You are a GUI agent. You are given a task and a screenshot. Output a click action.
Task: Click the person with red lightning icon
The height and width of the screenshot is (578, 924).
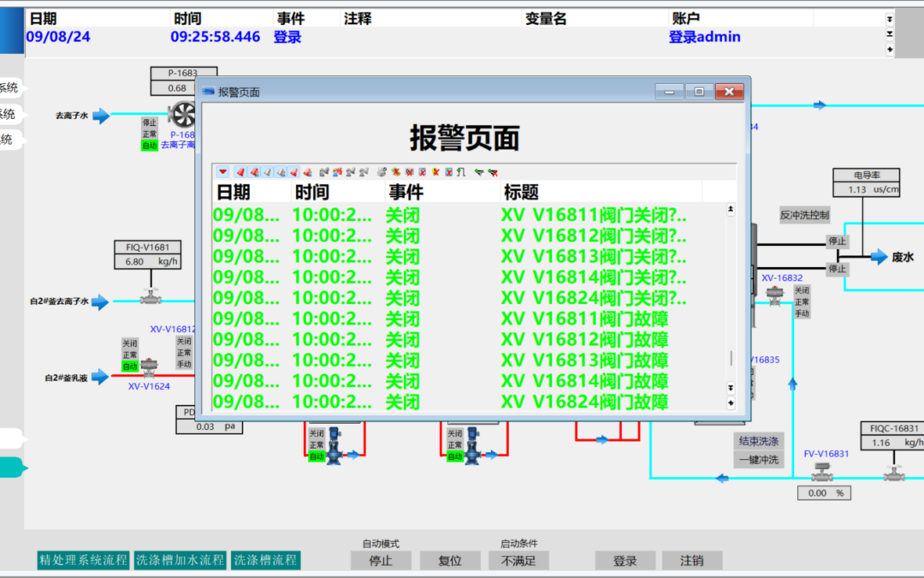point(337,171)
